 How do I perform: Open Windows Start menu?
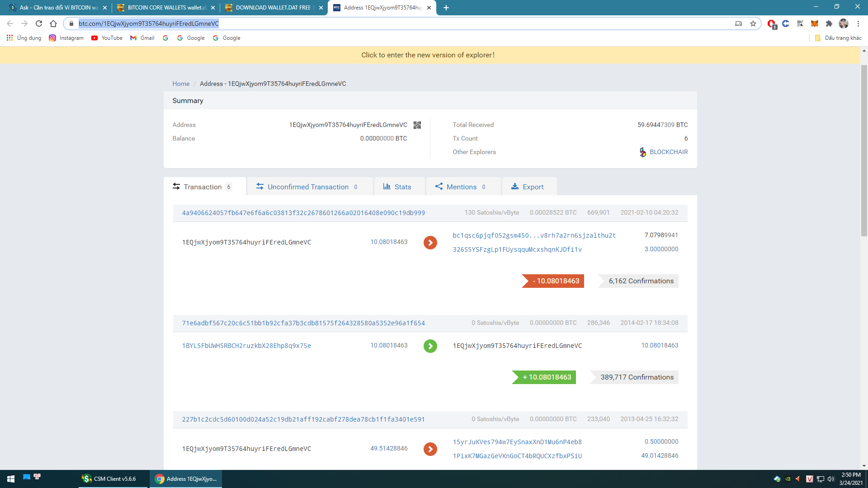point(11,479)
